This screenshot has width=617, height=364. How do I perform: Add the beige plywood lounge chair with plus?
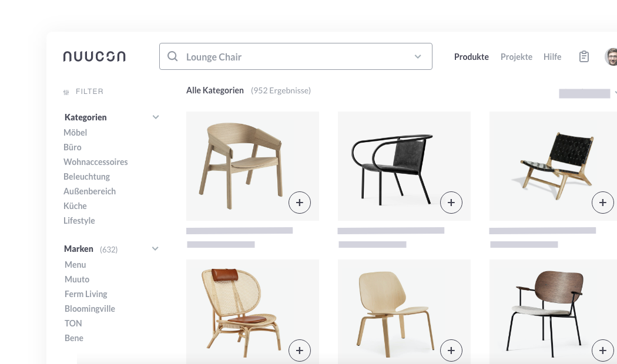coord(451,350)
